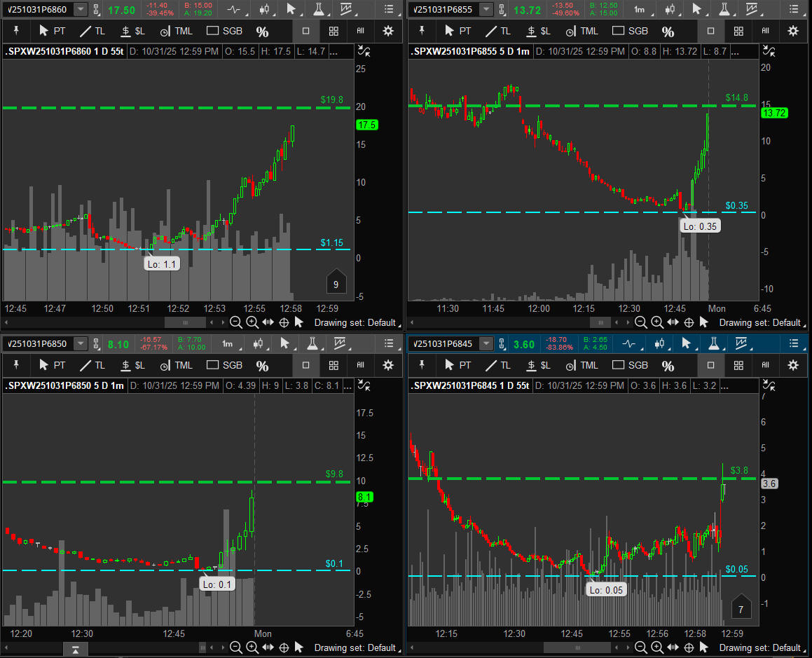Screen dimensions: 812x658
Task: Toggle single-chart view in P6850 panel
Action: click(x=305, y=365)
